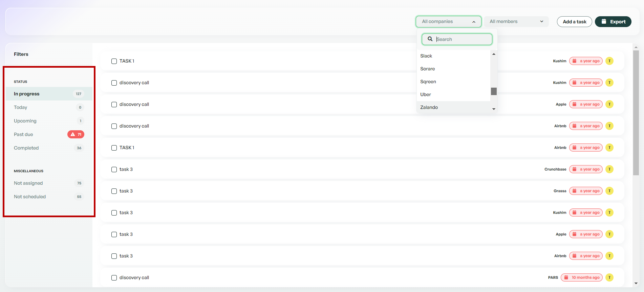Select Slack from the company list
The width and height of the screenshot is (644, 292).
[453, 56]
